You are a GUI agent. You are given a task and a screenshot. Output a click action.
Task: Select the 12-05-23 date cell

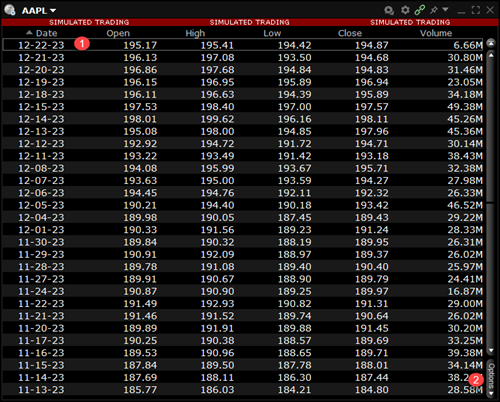click(41, 206)
